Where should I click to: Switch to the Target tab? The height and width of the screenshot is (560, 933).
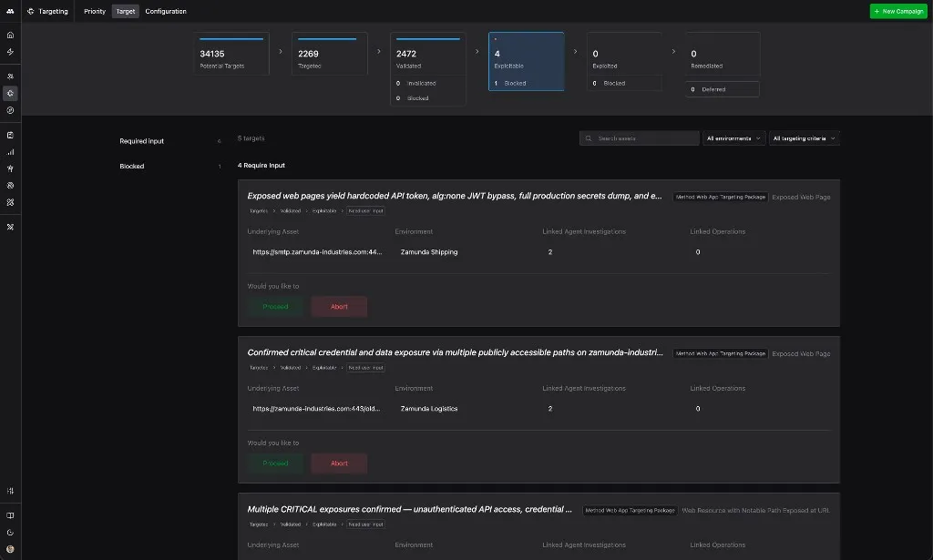tap(126, 11)
